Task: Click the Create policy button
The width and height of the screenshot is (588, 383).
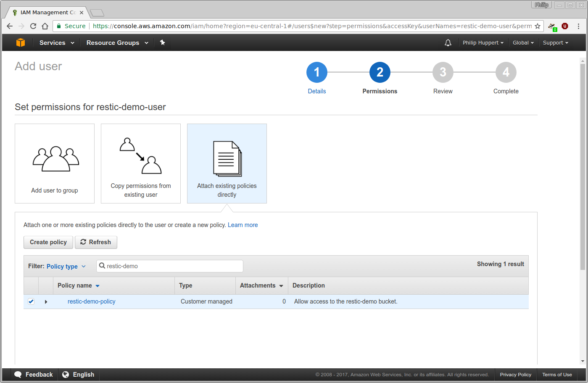Action: (x=48, y=242)
